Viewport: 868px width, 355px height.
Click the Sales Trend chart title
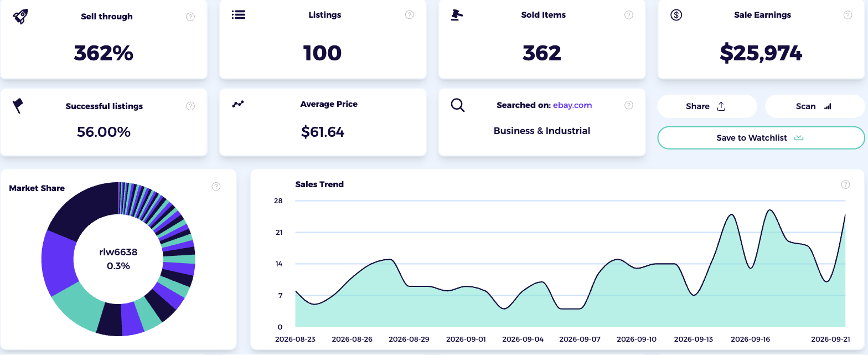pyautogui.click(x=319, y=184)
